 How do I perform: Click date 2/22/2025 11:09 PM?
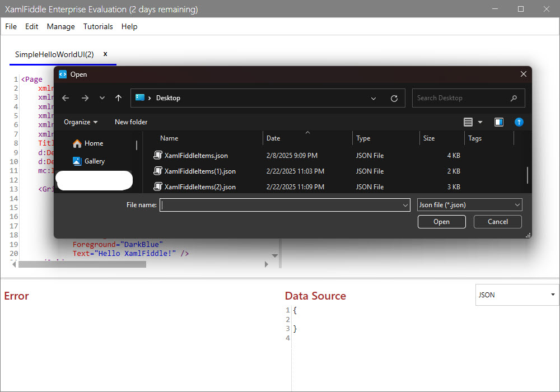[x=295, y=187]
